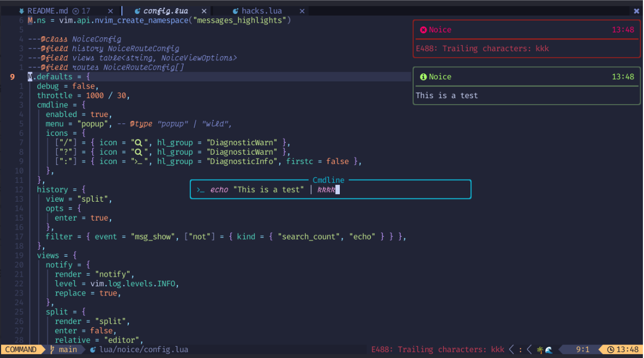Click the lua icon on config.lua tab
The height and width of the screenshot is (358, 644).
click(137, 11)
